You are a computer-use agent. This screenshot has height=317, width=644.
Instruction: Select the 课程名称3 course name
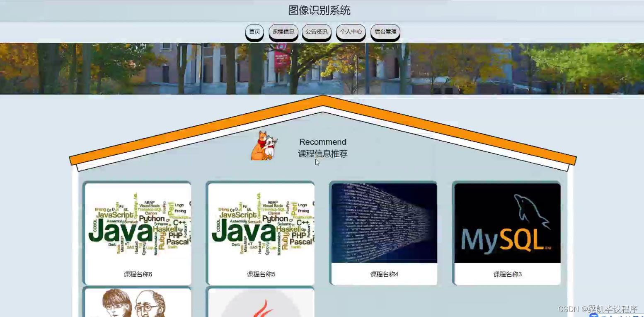tap(507, 274)
